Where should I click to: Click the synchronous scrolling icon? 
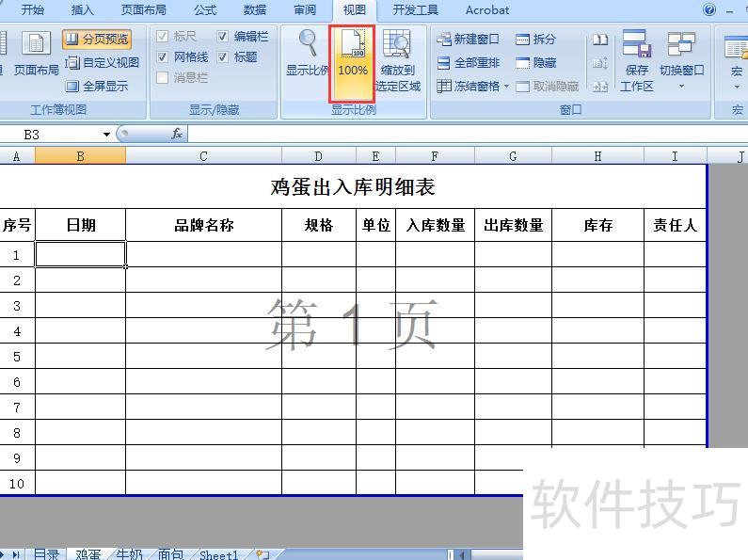pyautogui.click(x=600, y=63)
